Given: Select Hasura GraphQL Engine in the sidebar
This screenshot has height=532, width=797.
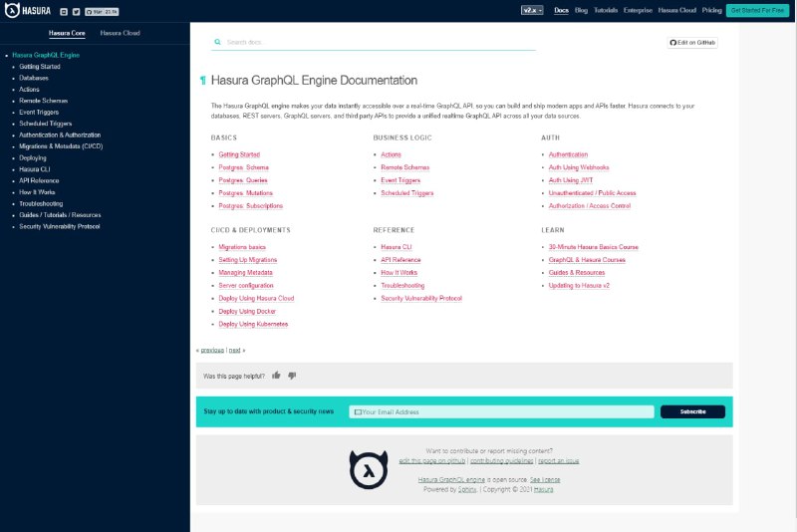Looking at the screenshot, I should (x=46, y=55).
